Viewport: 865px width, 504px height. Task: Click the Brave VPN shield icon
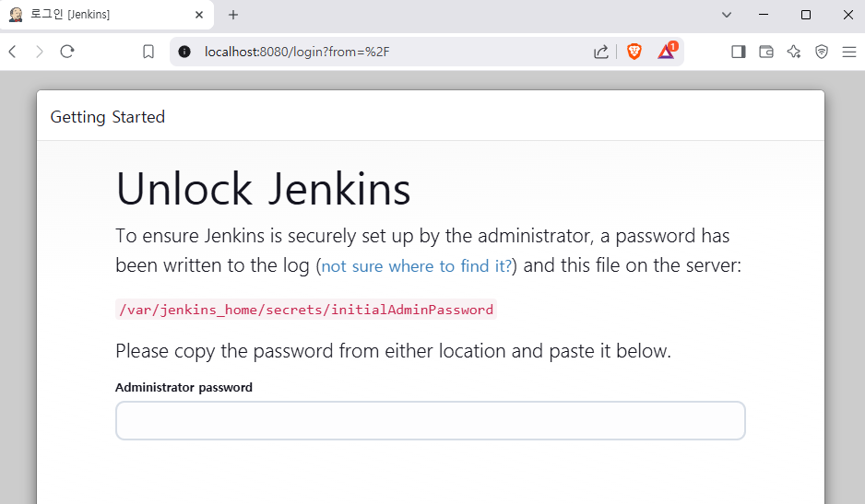tap(822, 52)
